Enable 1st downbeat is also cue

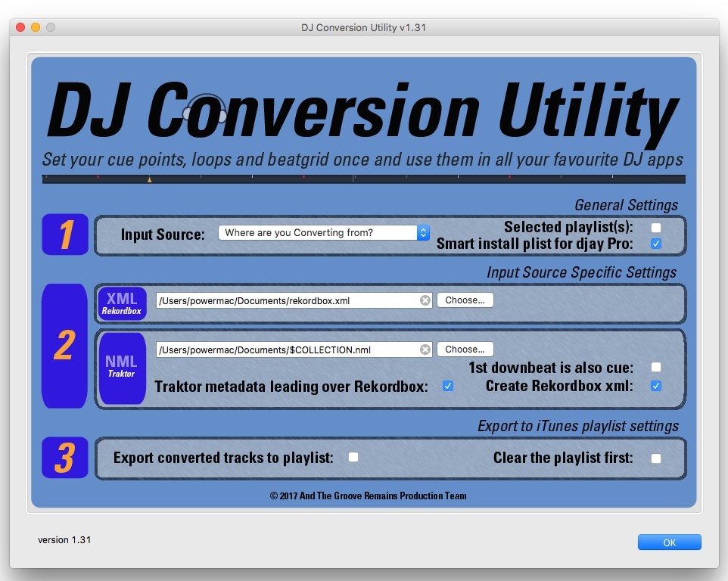coord(655,367)
